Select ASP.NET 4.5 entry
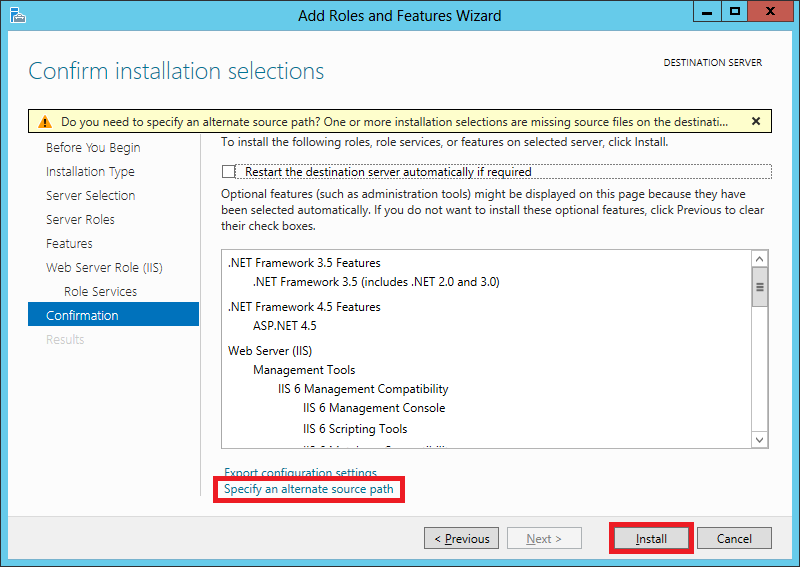 coord(285,326)
